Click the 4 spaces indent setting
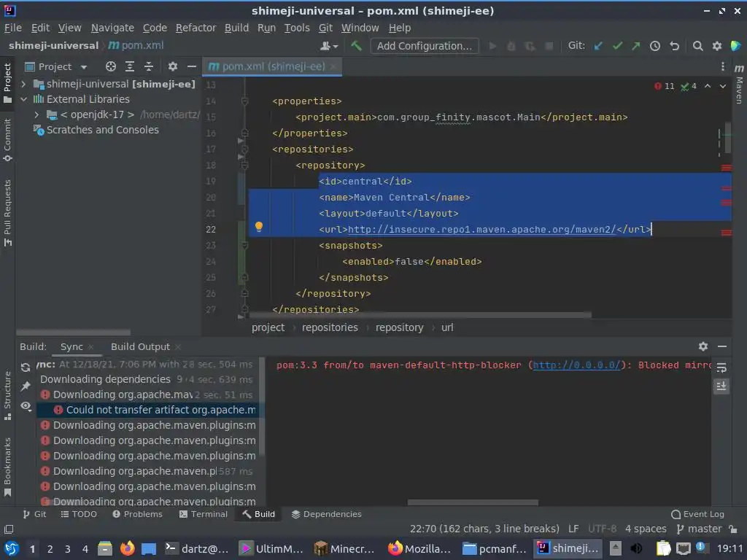Image resolution: width=747 pixels, height=560 pixels. tap(646, 529)
